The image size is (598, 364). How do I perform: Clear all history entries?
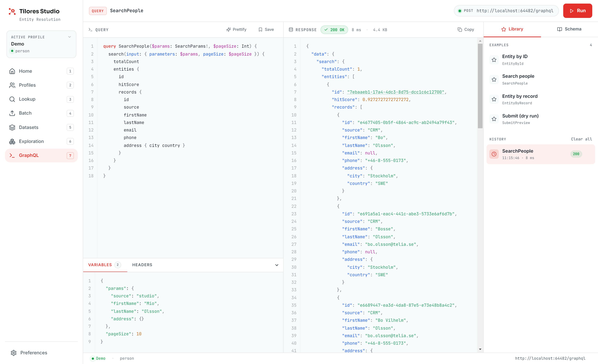coord(582,139)
